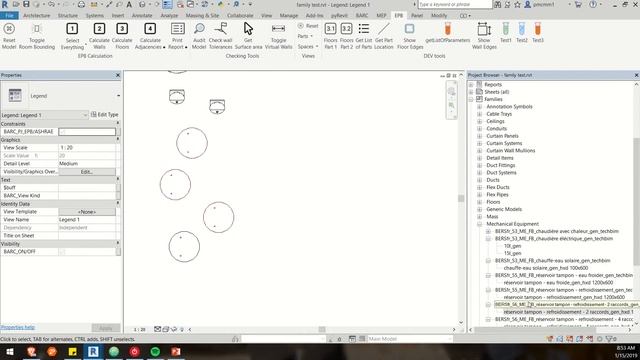Click the Detail Level value Medium
This screenshot has width=640, height=360.
(x=87, y=164)
